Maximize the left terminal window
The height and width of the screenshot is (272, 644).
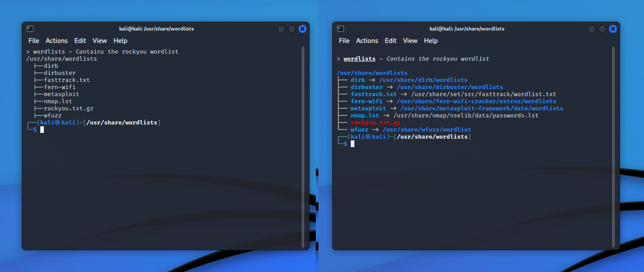292,29
